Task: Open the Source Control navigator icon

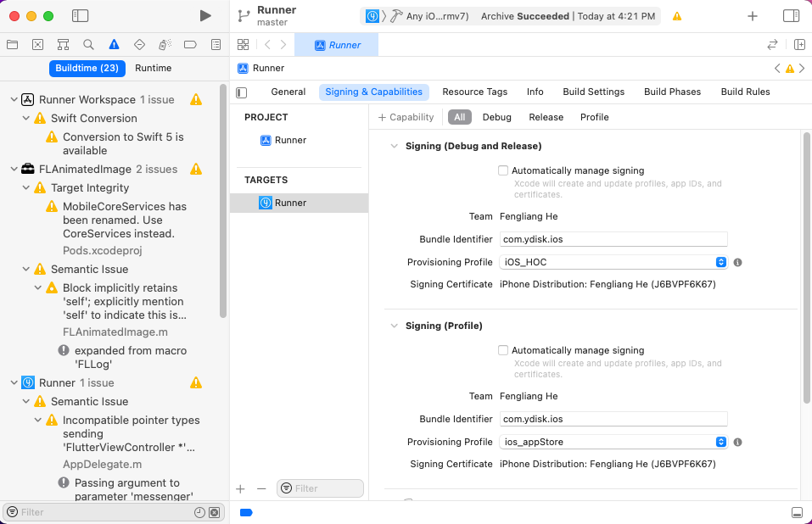Action: [37, 44]
